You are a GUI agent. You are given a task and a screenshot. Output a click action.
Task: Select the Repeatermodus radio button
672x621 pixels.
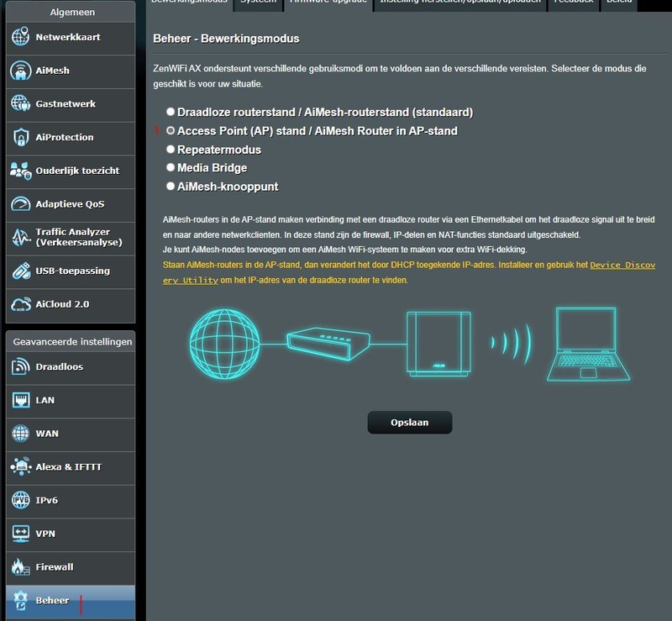click(x=171, y=149)
